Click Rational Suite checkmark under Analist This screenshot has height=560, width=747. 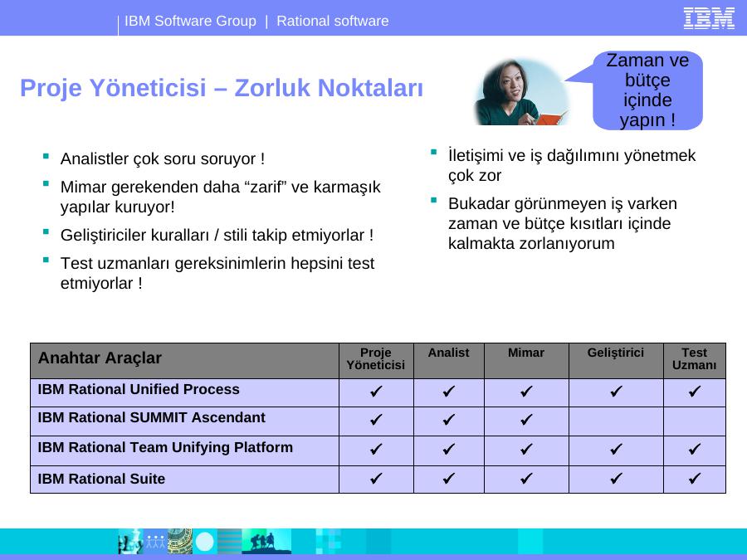coord(448,478)
